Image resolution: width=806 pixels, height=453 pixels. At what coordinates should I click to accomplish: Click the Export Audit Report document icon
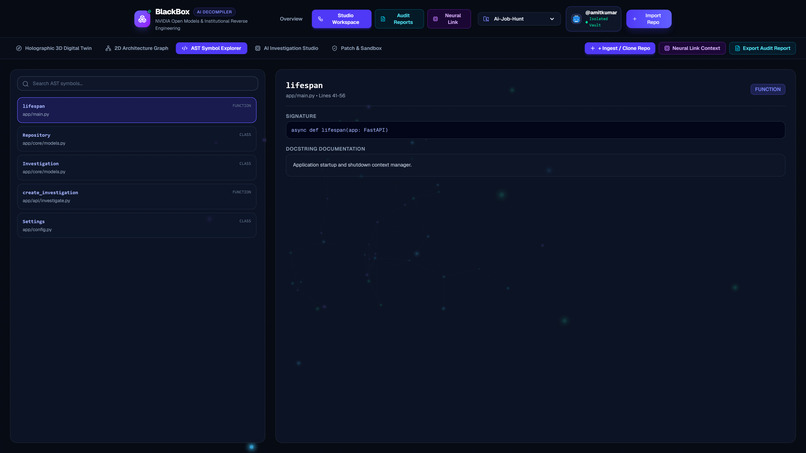point(737,48)
